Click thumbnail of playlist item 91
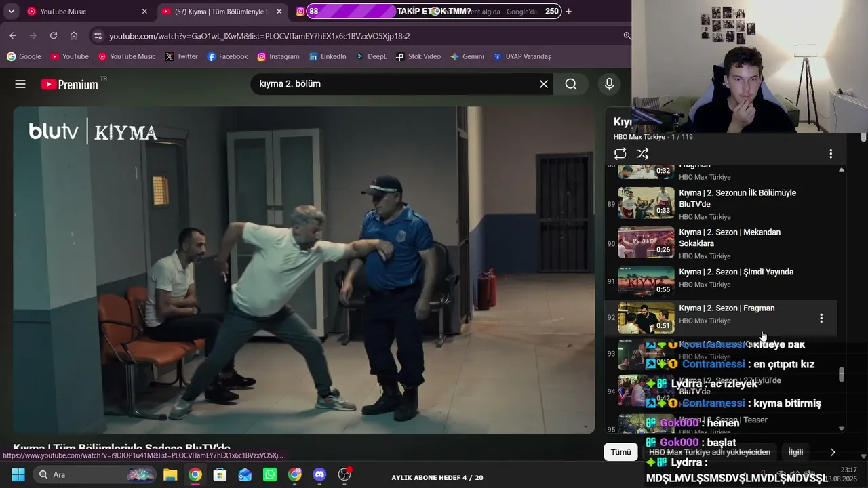The image size is (868, 488). pyautogui.click(x=646, y=281)
